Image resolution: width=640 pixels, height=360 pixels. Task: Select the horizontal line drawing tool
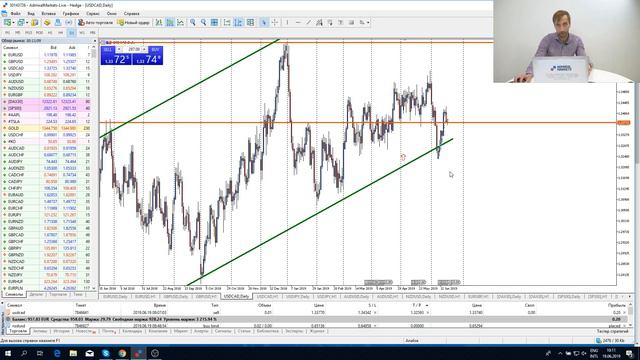point(298,22)
